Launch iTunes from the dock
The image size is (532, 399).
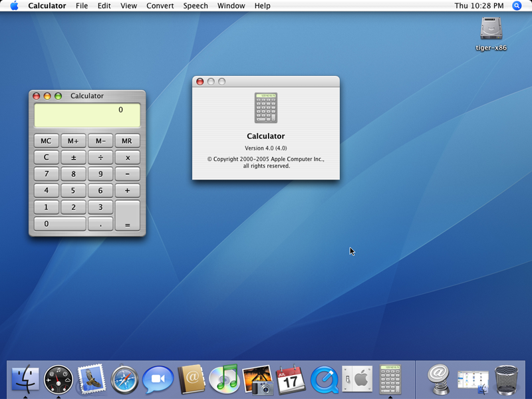coord(223,379)
